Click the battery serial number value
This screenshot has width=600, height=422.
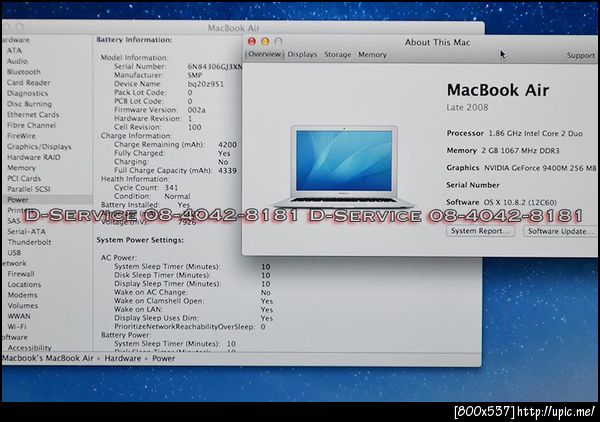215,67
